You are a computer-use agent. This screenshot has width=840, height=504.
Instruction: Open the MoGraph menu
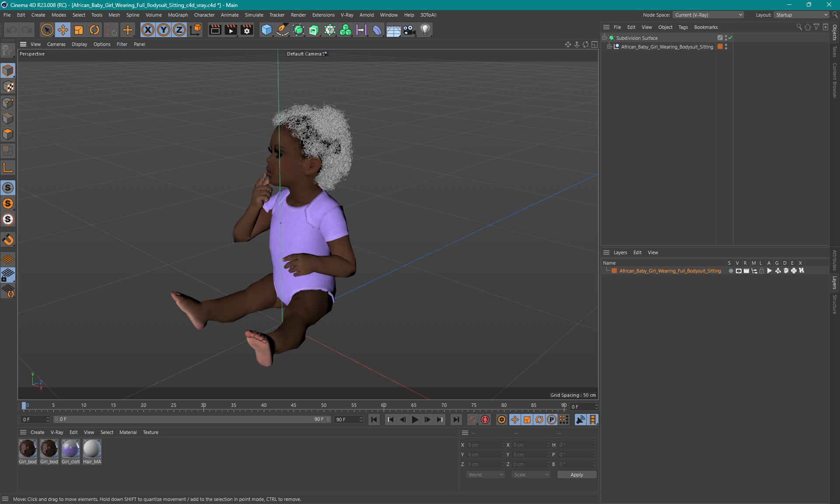click(178, 15)
